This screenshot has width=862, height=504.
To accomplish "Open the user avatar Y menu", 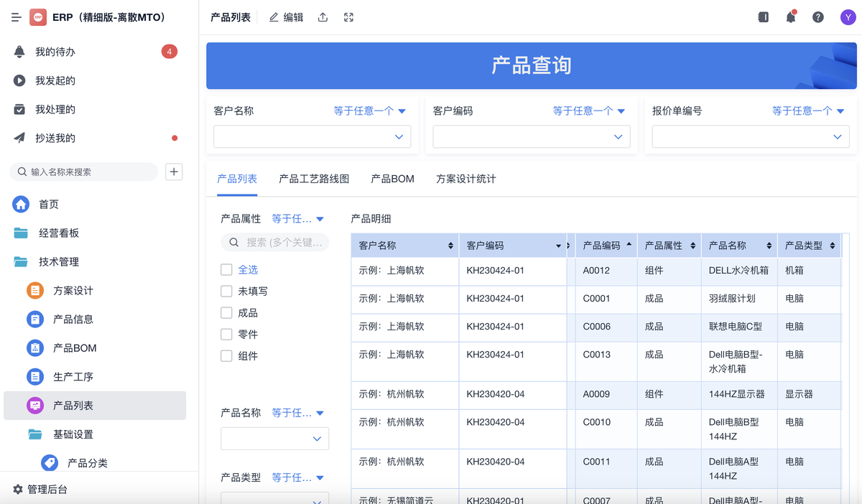I will point(848,17).
